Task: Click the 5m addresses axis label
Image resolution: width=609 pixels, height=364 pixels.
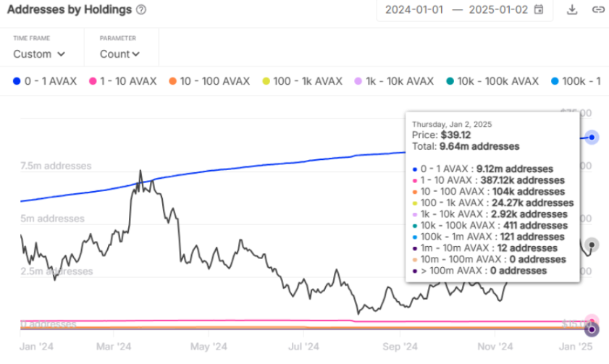Action: pos(52,219)
